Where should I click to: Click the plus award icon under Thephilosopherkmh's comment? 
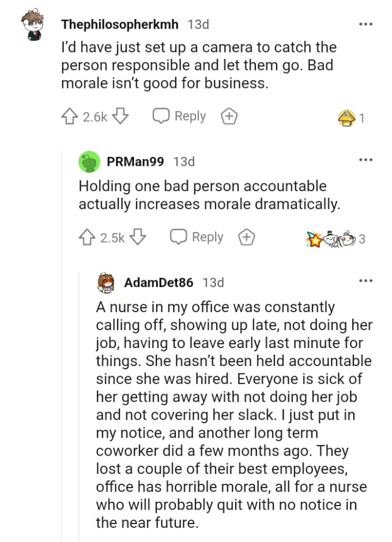pos(229,116)
